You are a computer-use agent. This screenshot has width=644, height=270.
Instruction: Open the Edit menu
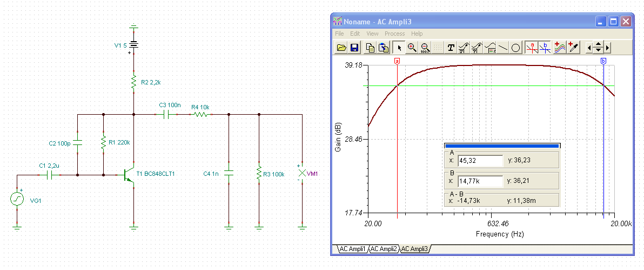point(355,34)
